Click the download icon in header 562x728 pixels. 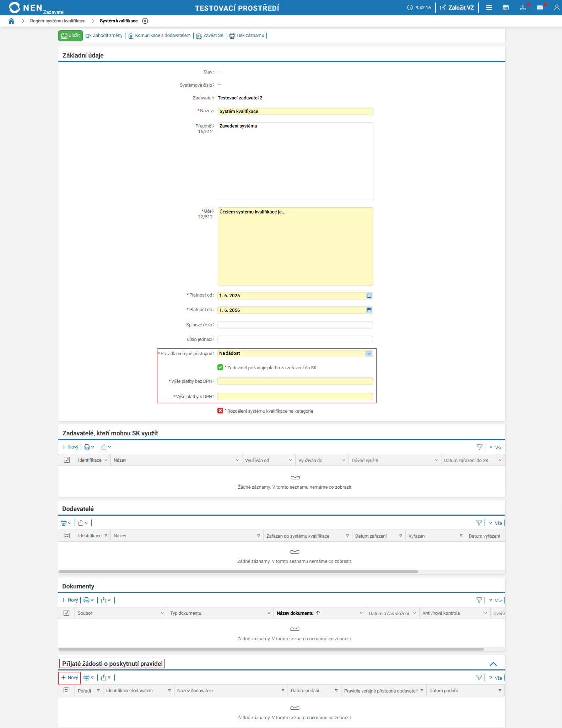click(523, 7)
